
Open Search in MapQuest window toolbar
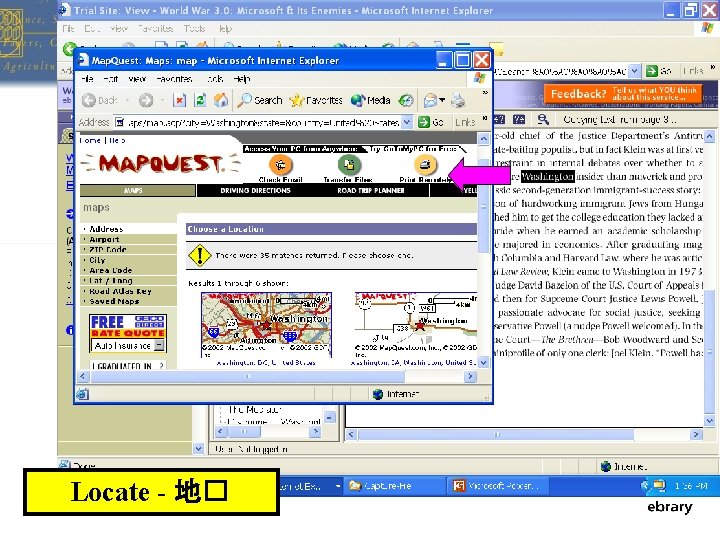point(260,100)
